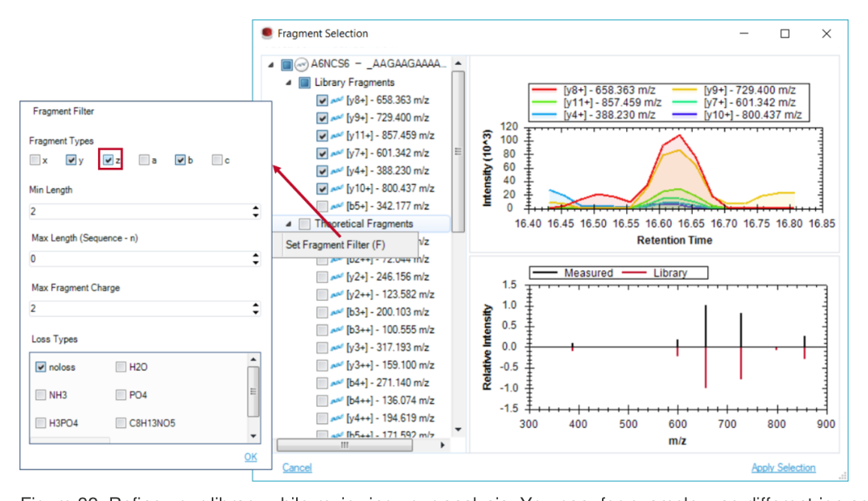This screenshot has height=501, width=868.
Task: Click the Apply Selection link
Action: 784,468
